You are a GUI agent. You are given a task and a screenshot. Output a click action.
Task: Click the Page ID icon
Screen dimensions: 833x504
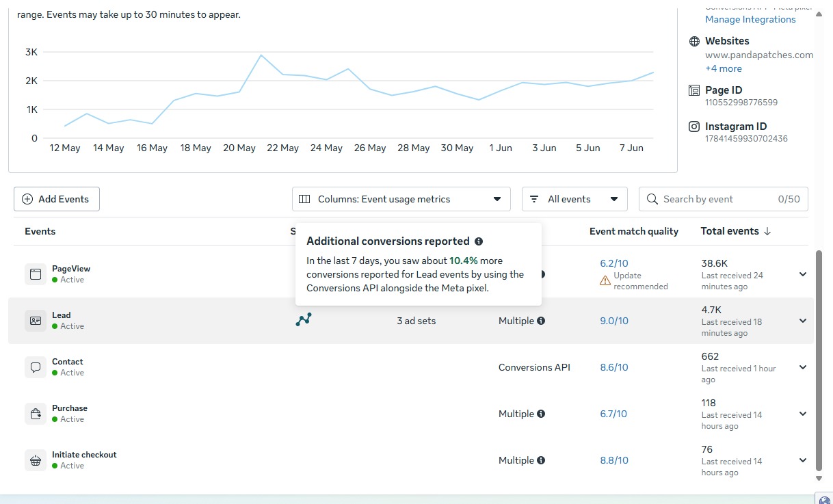694,90
